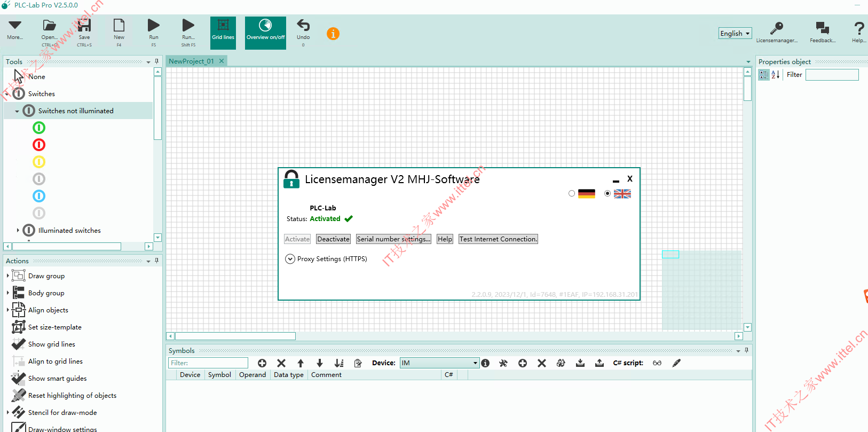Select German language radio button
Viewport: 868px width, 432px height.
pos(572,193)
